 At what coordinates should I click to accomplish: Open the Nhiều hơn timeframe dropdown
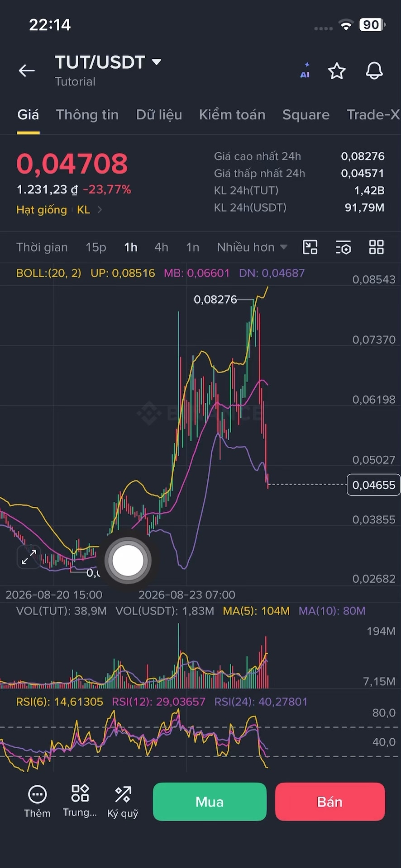252,247
